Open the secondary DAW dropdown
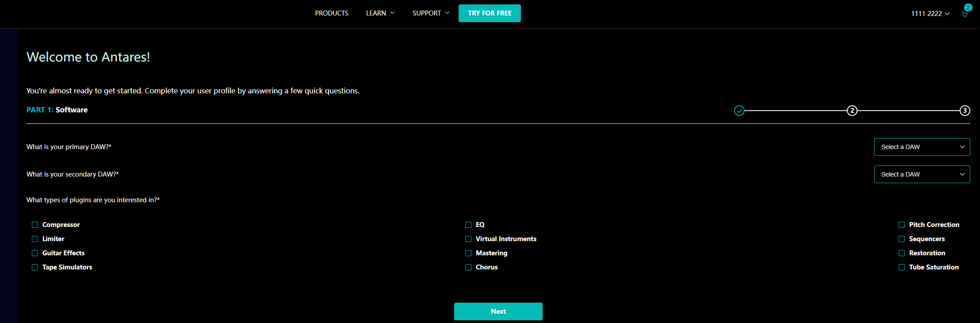Viewport: 980px width, 323px height. (x=922, y=174)
